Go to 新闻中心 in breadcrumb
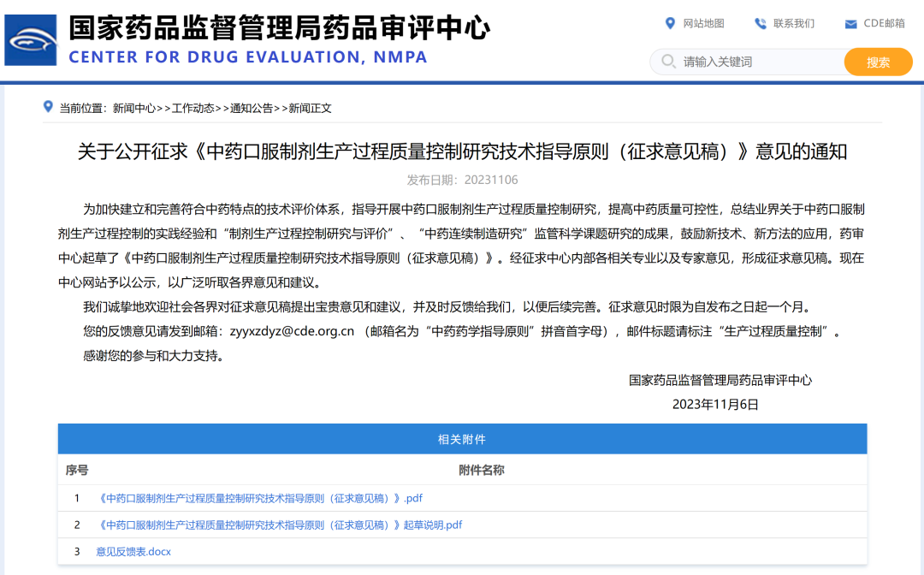This screenshot has height=575, width=924. (x=134, y=109)
